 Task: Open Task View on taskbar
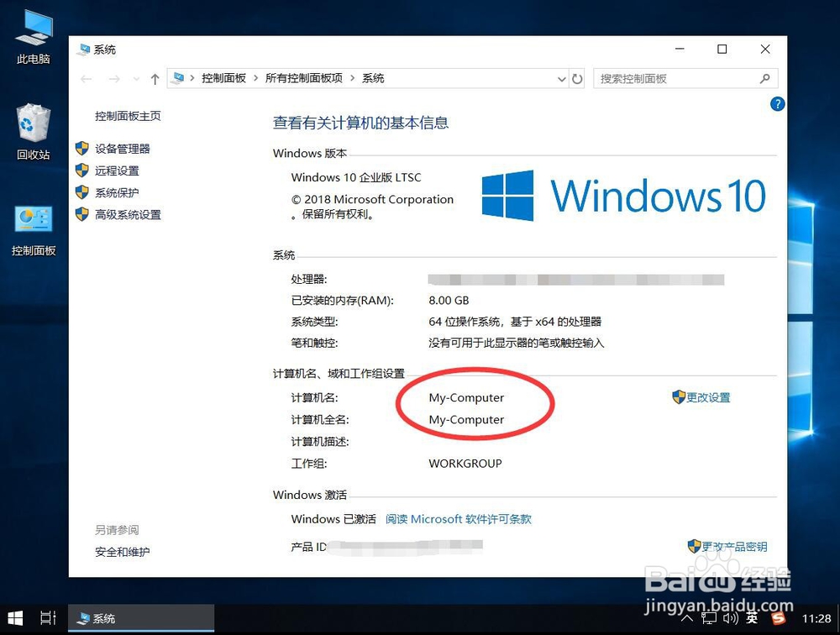(48, 619)
